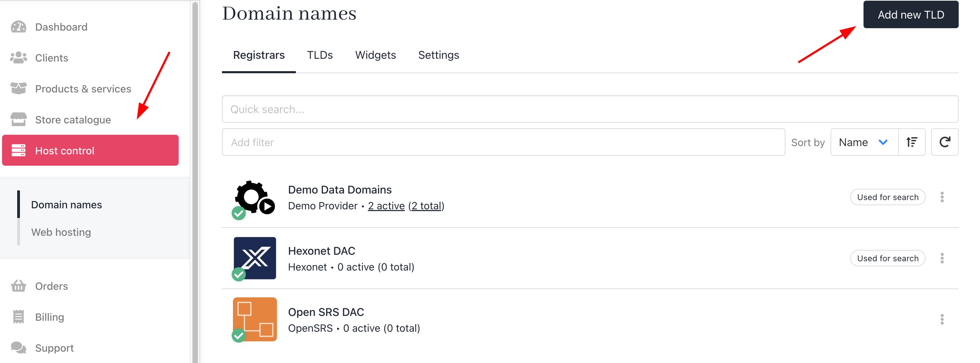Switch to the Widgets tab
This screenshot has width=980, height=363.
pyautogui.click(x=376, y=55)
